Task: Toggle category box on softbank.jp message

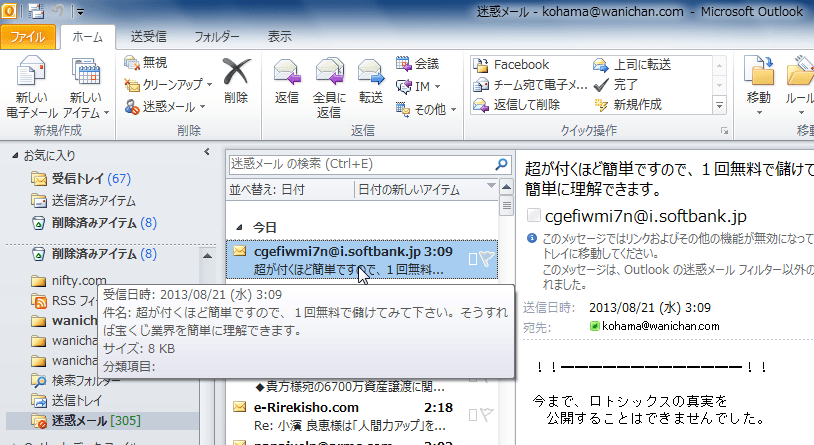Action: click(x=472, y=259)
